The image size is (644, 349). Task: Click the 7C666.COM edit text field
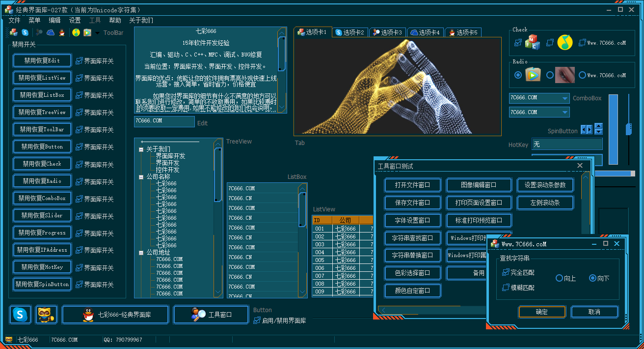(164, 121)
